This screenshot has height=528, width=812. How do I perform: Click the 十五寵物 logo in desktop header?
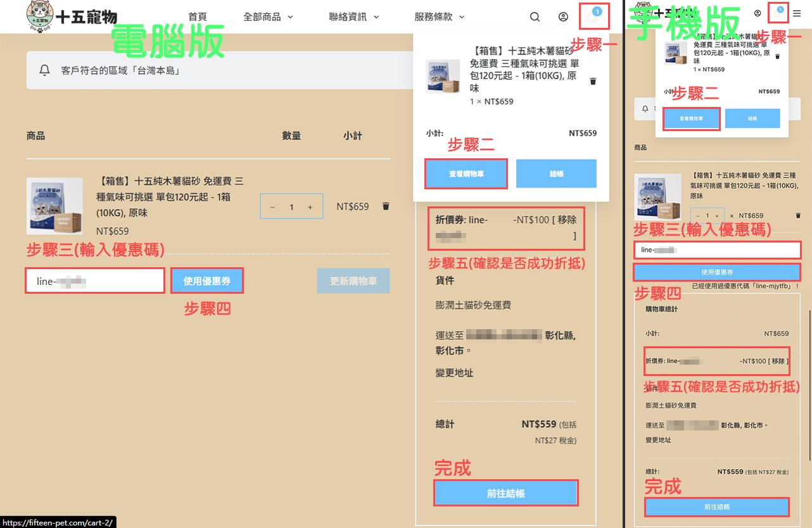click(x=72, y=16)
